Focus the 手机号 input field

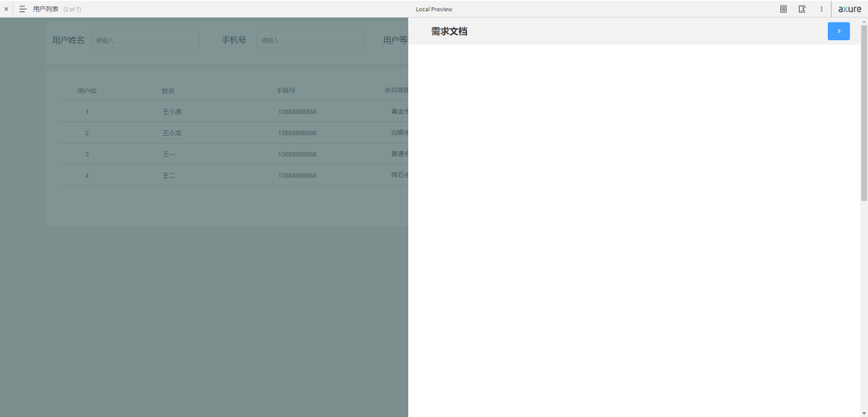click(x=310, y=40)
